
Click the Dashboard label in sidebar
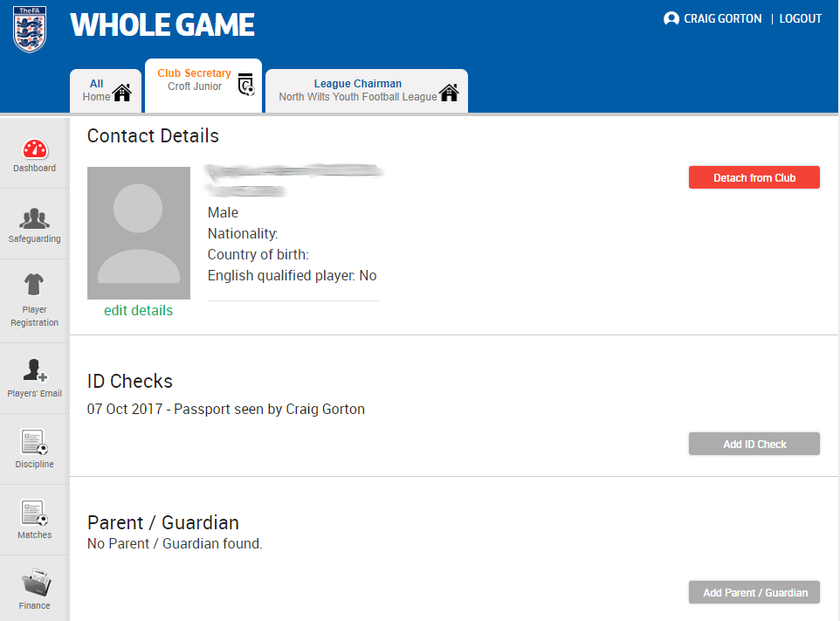pyautogui.click(x=34, y=168)
